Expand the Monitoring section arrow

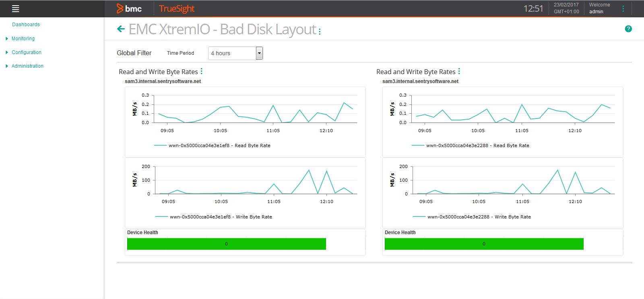(7, 39)
